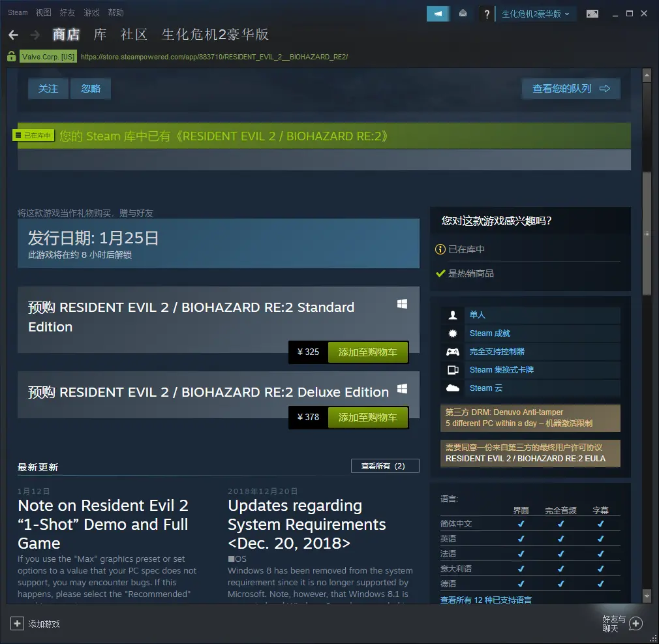Click the Windows logo on Deluxe Edition
The height and width of the screenshot is (644, 659).
point(402,388)
